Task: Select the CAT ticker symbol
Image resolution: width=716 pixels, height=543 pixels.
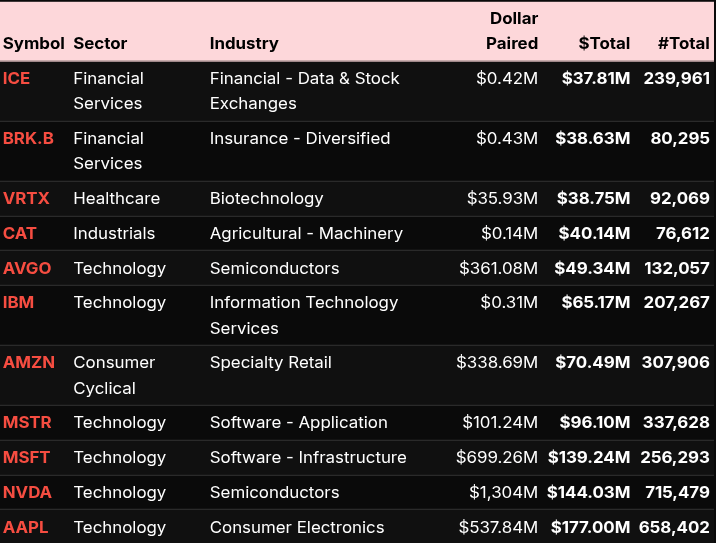Action: 20,233
